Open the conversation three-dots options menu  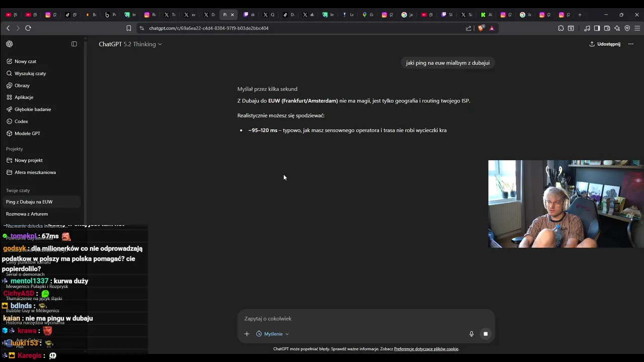click(631, 44)
